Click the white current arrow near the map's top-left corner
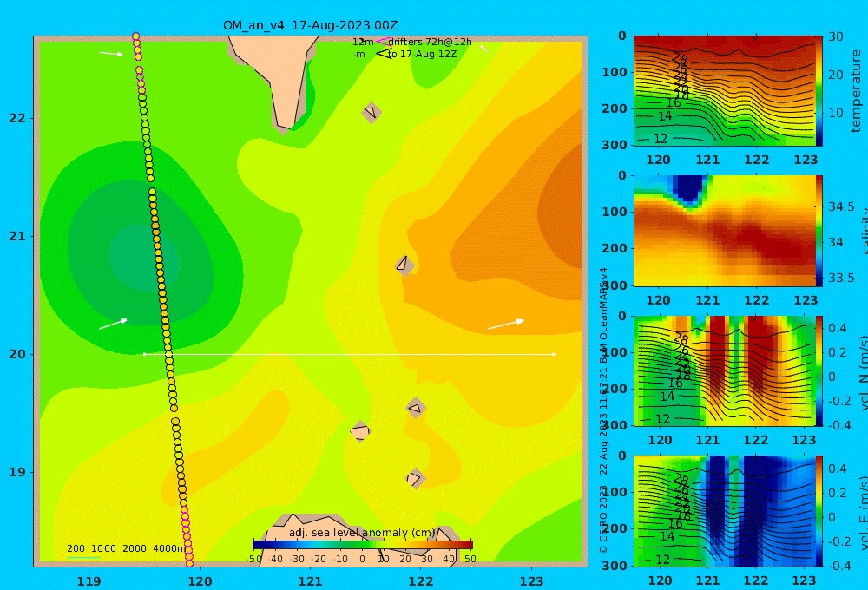The height and width of the screenshot is (590, 868). [x=111, y=54]
